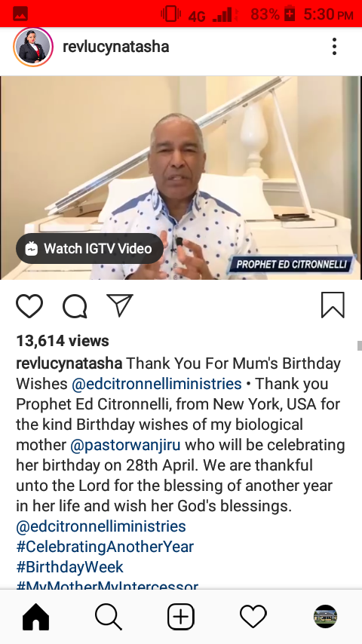
Task: Open the Search tab magnifier
Action: (x=109, y=617)
